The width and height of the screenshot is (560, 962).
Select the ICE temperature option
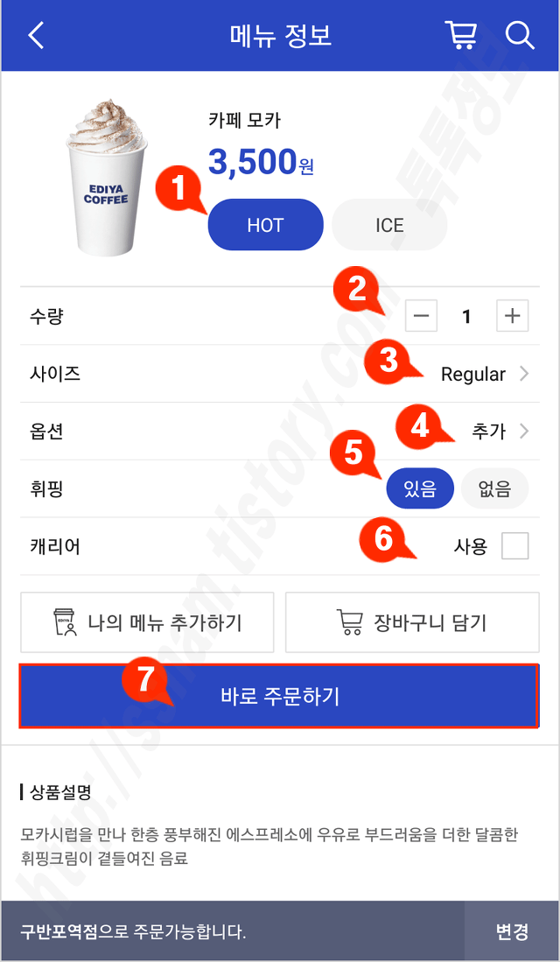(x=389, y=225)
